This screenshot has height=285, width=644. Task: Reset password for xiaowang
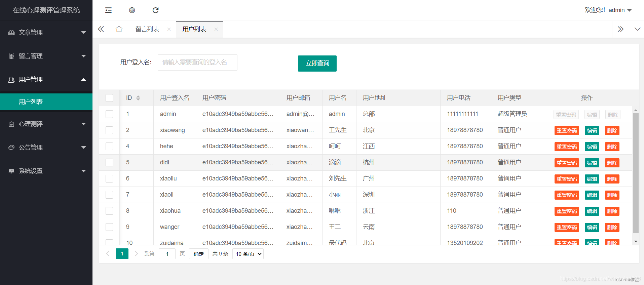[567, 131]
